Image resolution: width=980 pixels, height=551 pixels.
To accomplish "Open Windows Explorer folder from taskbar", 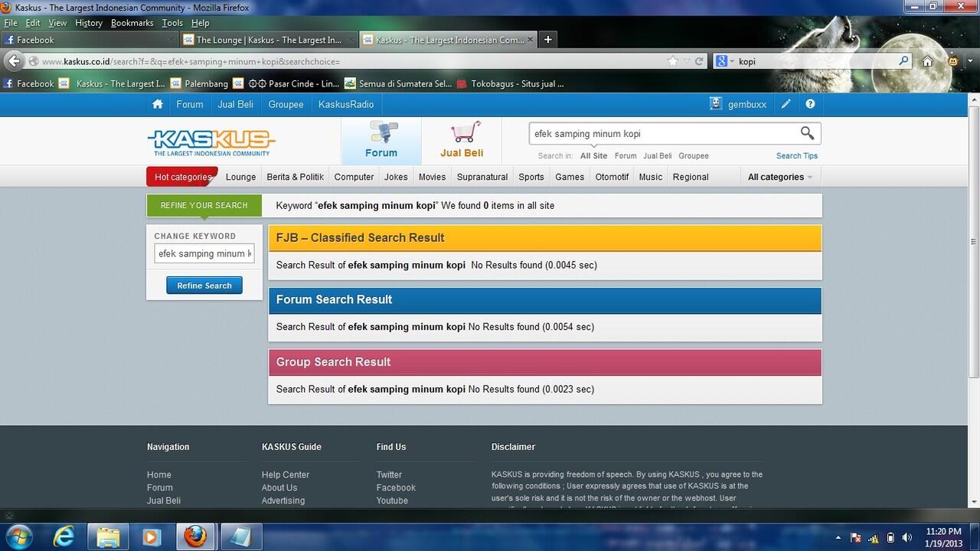I will tap(109, 536).
